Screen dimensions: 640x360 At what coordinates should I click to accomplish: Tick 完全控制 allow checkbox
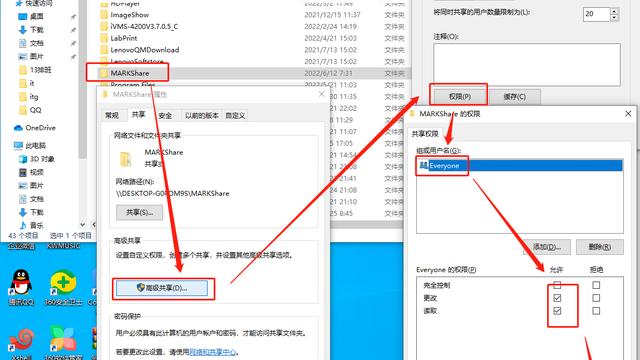coord(557,285)
